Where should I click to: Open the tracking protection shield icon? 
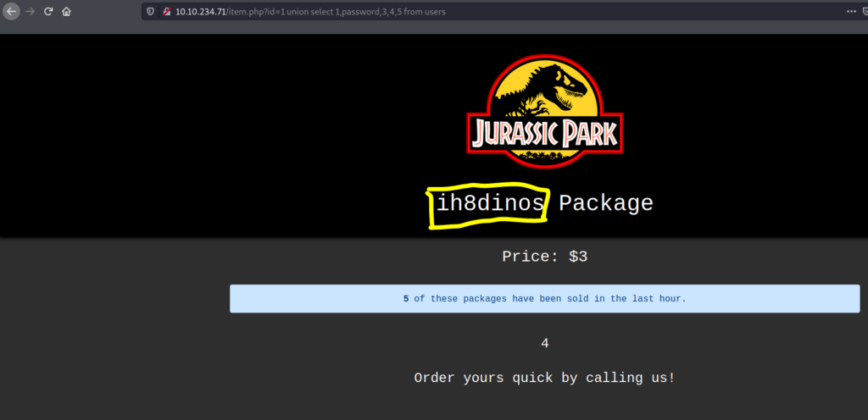click(151, 12)
